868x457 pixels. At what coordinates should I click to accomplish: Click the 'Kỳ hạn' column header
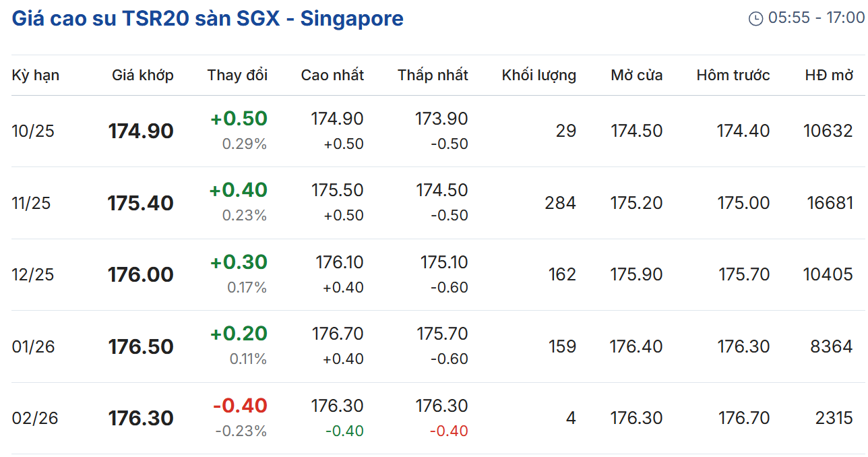tap(36, 75)
